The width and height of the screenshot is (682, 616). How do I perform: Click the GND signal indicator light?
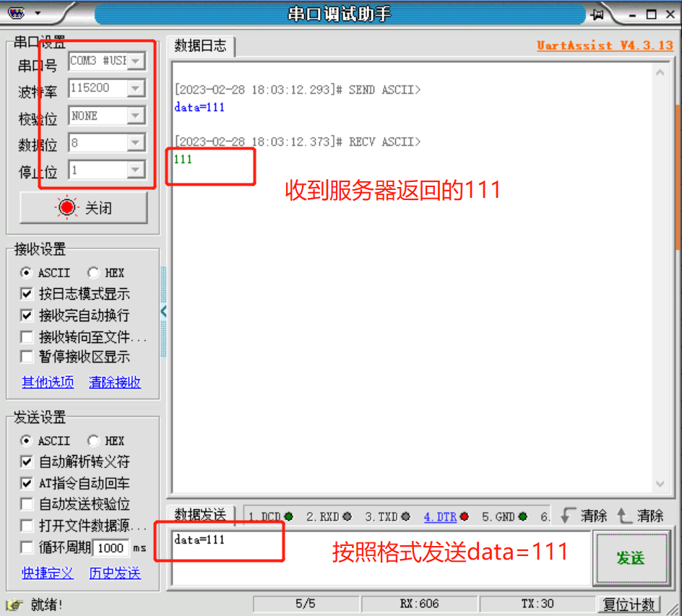pos(523,516)
